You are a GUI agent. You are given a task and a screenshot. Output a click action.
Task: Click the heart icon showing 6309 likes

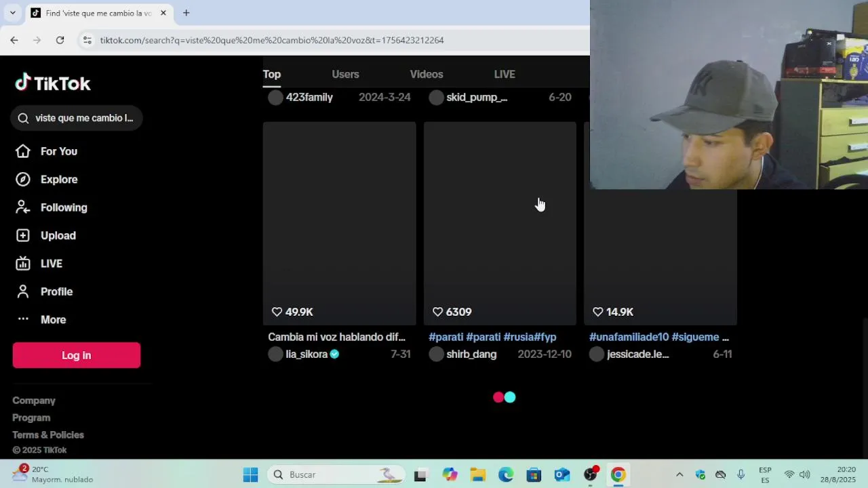437,312
